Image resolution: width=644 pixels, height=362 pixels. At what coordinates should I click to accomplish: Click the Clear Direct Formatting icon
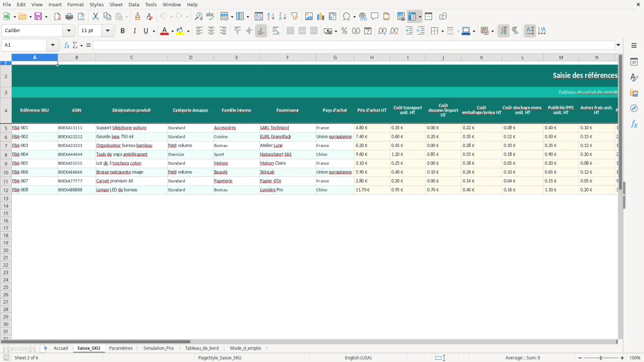pos(150,17)
